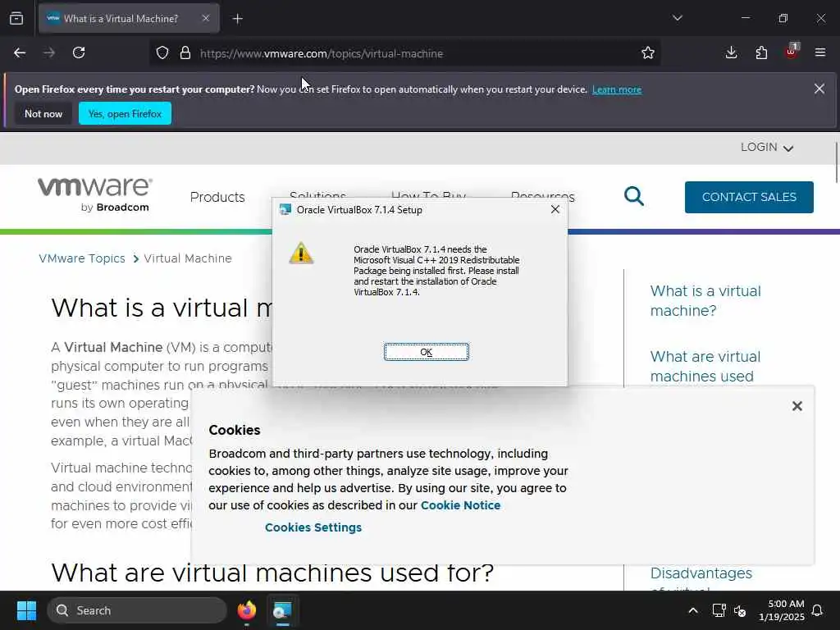This screenshot has height=630, width=840.
Task: Open tracking protection shield icon
Action: [x=162, y=52]
